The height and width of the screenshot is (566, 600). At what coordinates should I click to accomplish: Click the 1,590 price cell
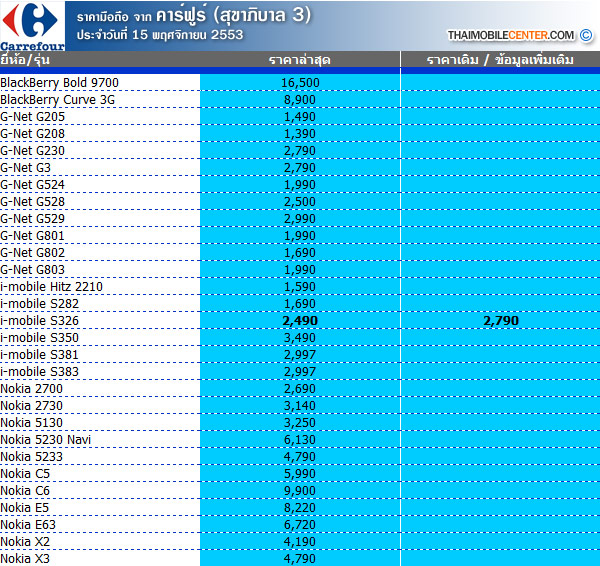coord(300,287)
